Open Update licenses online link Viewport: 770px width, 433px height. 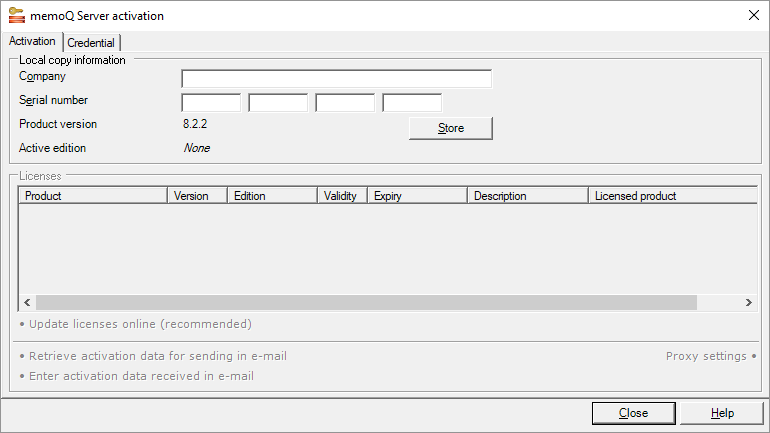point(140,324)
